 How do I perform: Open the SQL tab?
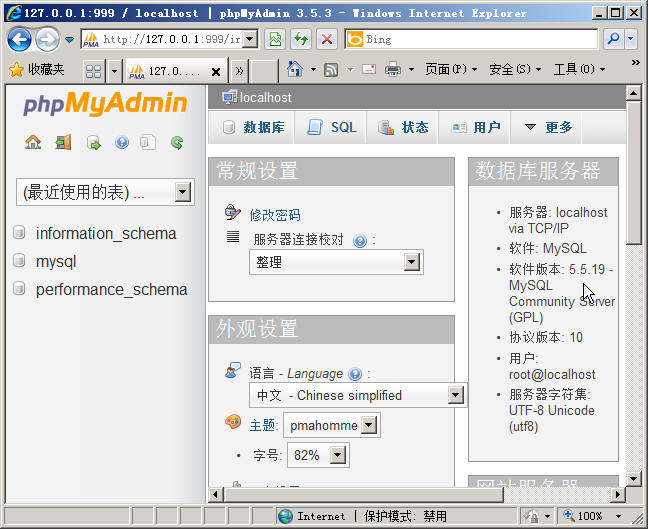point(332,127)
